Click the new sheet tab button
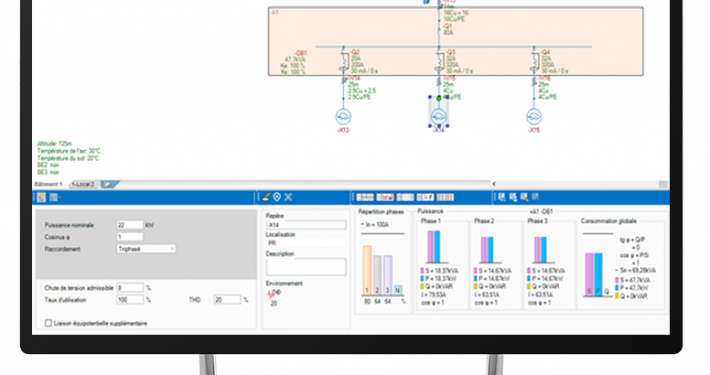 109,184
